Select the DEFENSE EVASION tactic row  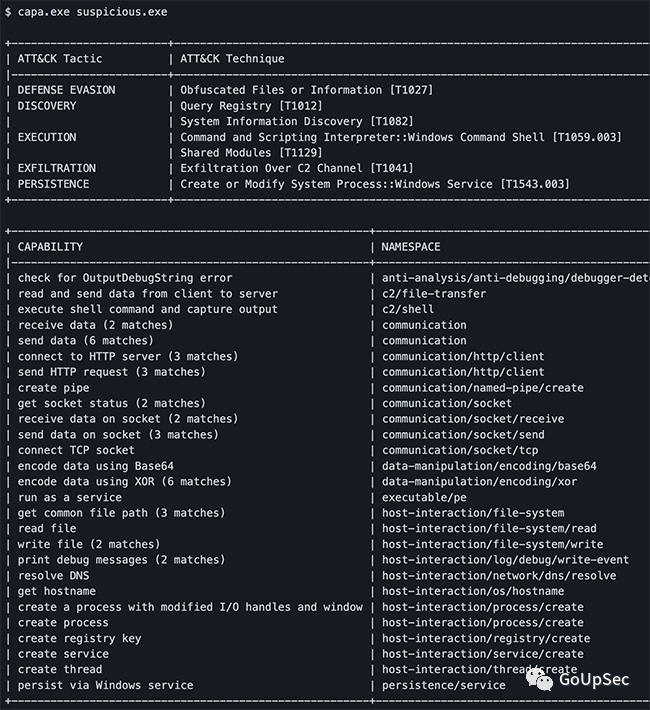(x=66, y=90)
